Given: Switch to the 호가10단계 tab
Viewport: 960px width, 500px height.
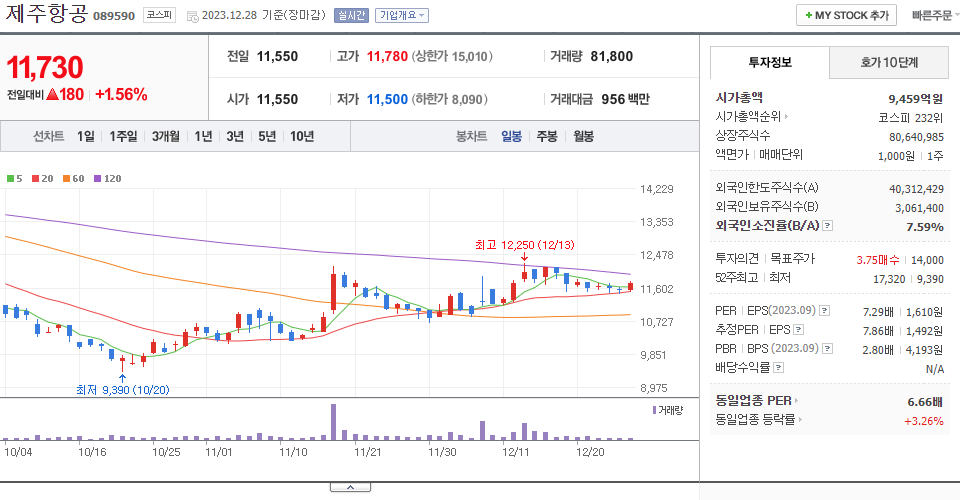Looking at the screenshot, I should 889,62.
